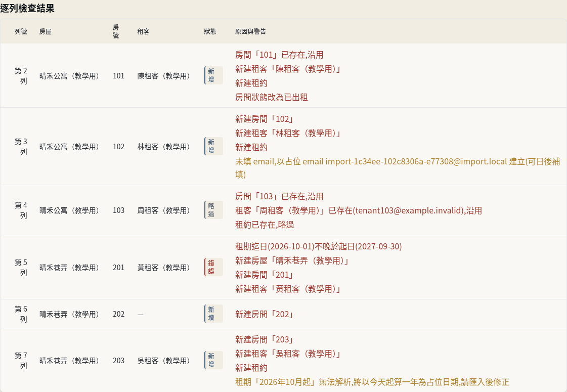The height and width of the screenshot is (392, 567).
Task: Click the 原因與警告 column header
Action: tap(250, 31)
